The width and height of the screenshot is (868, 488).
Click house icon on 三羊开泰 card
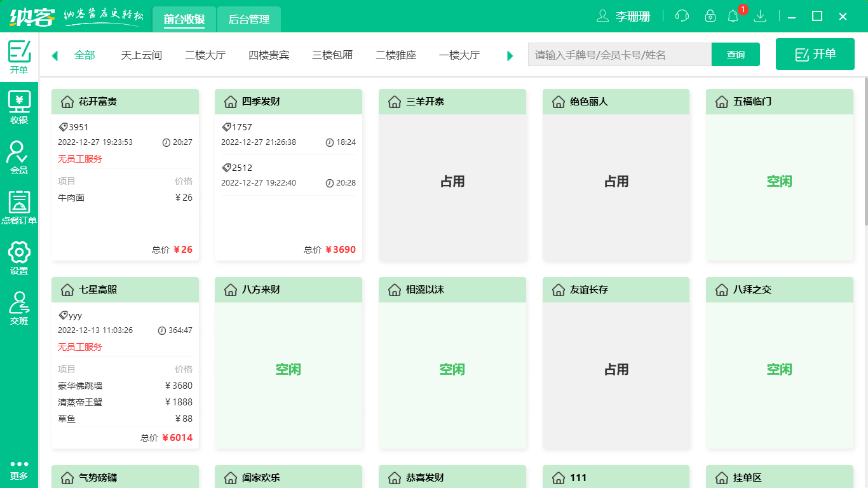(394, 102)
